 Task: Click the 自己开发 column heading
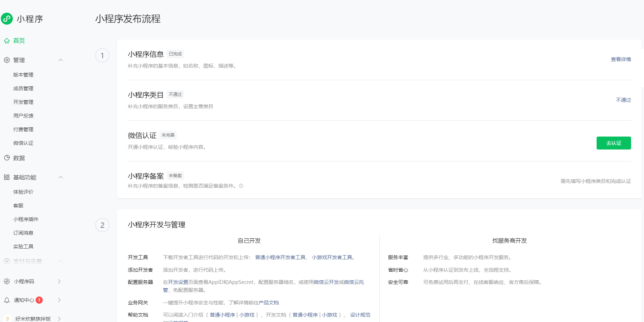[x=249, y=241]
